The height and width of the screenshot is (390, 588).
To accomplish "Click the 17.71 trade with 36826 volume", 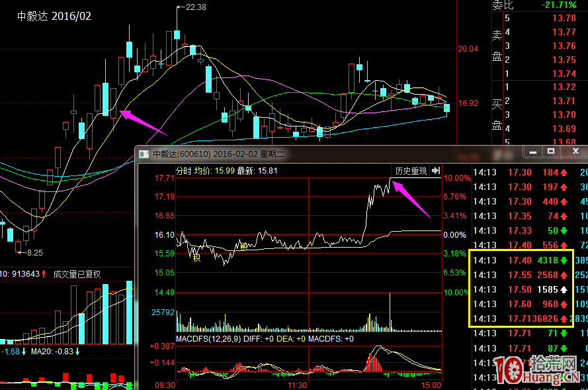I will tap(520, 319).
